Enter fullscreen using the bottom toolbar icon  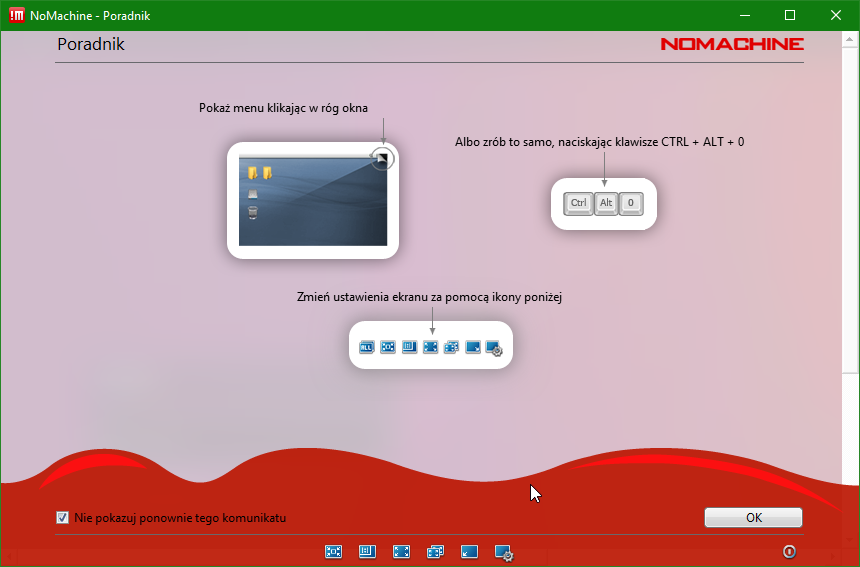pos(401,551)
